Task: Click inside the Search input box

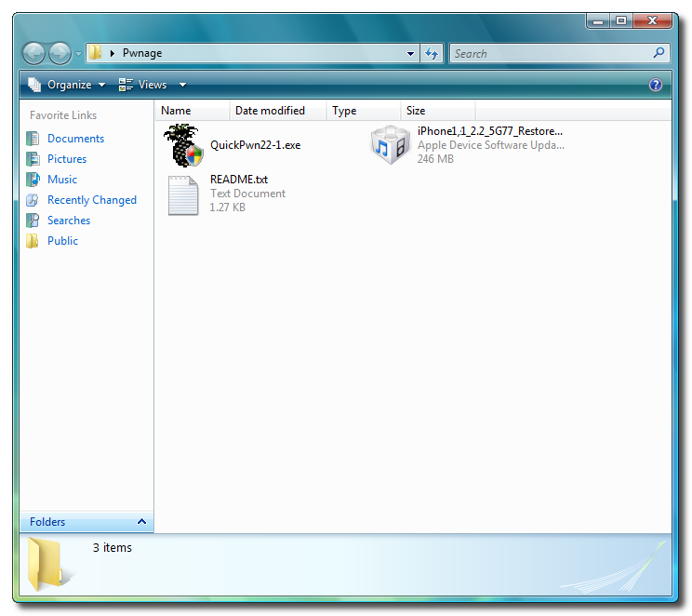Action: coord(549,54)
